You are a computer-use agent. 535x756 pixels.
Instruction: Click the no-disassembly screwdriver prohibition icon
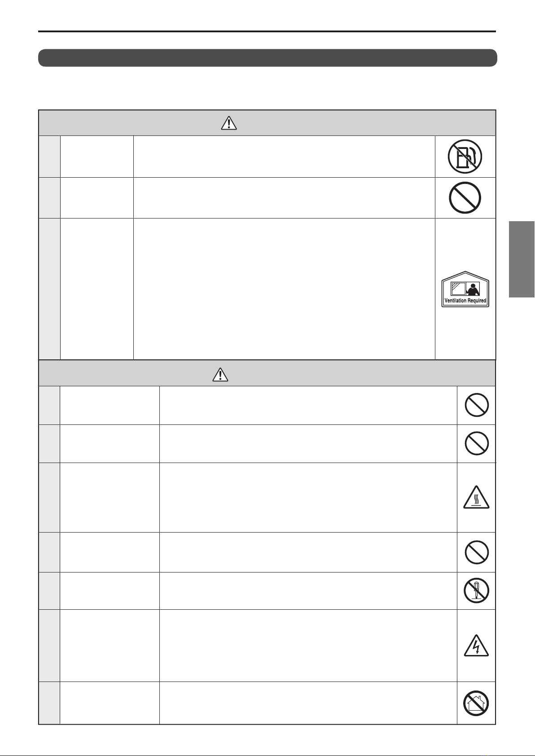point(477,590)
